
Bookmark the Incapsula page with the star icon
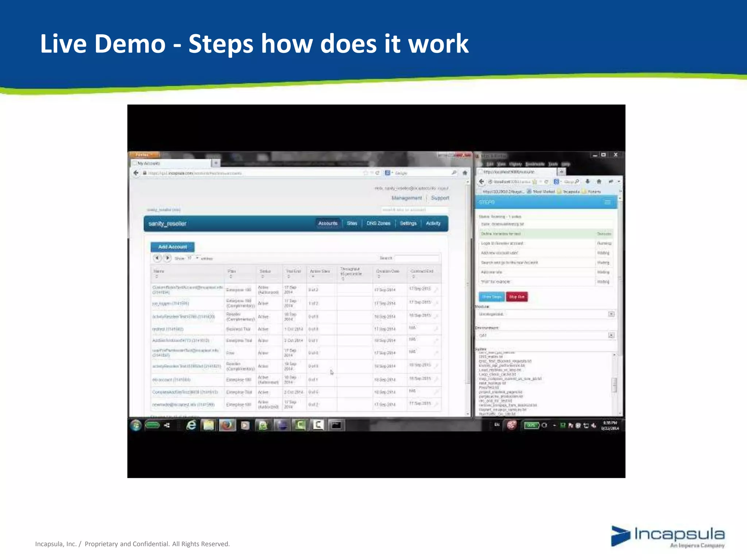(365, 173)
